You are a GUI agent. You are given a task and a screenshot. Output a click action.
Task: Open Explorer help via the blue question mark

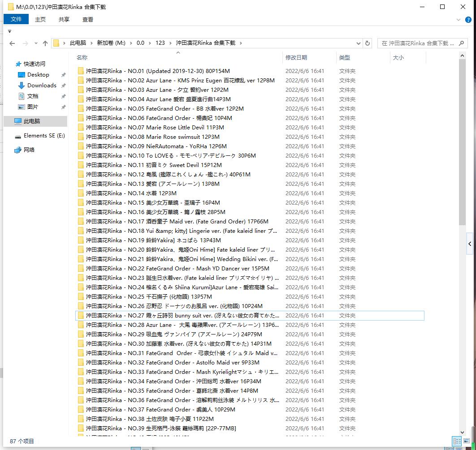tap(468, 20)
